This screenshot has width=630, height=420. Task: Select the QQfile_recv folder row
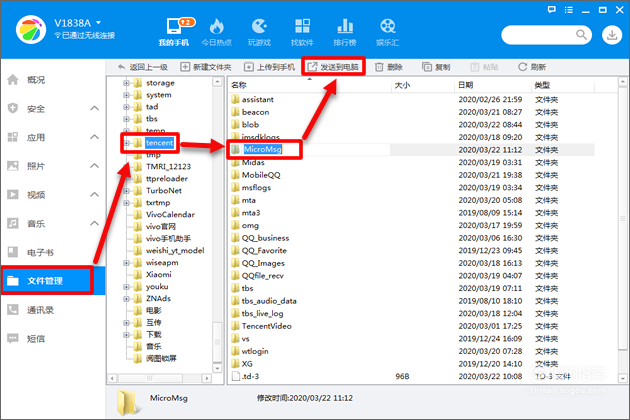412,276
